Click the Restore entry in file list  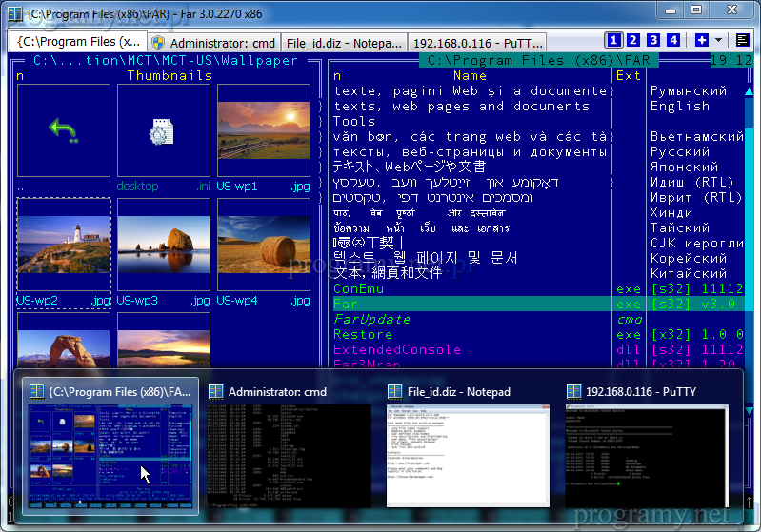coord(363,334)
